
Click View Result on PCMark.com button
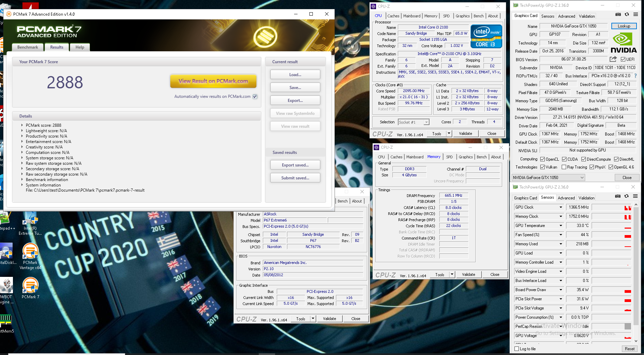click(213, 81)
